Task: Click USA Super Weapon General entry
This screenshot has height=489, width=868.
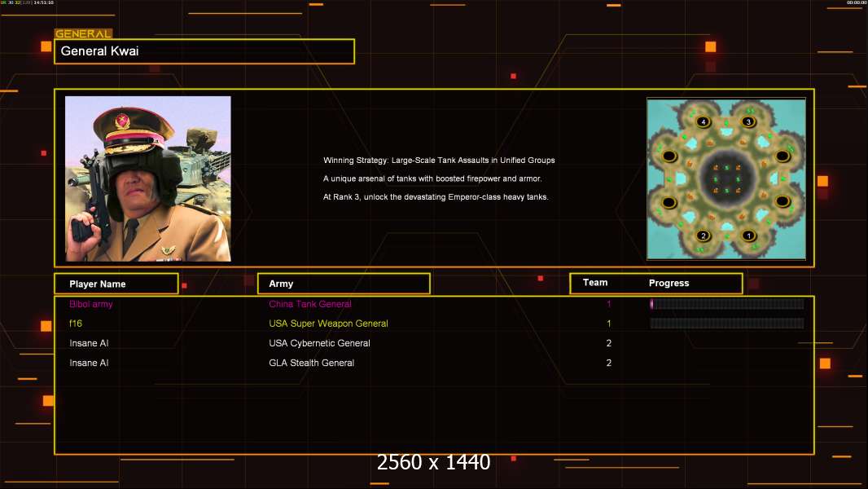Action: [328, 324]
